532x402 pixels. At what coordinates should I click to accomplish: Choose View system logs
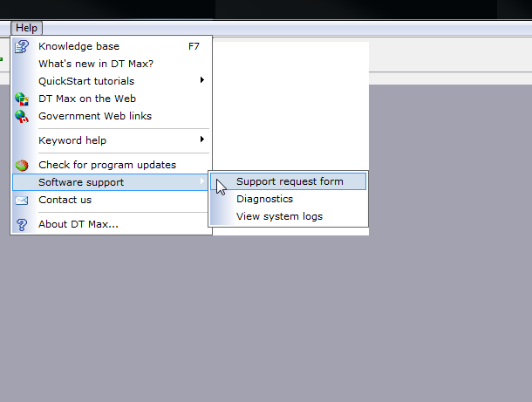[x=289, y=216]
